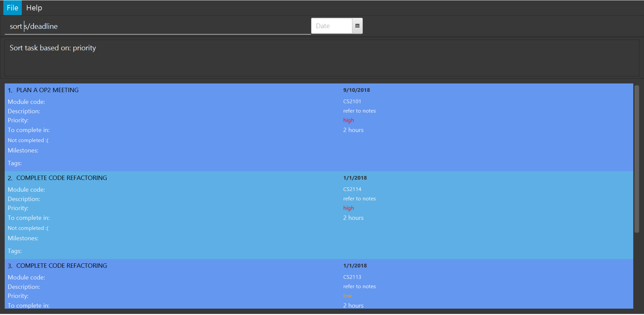Open the calendar popup icon
Viewport: 644px width, 315px height.
357,26
